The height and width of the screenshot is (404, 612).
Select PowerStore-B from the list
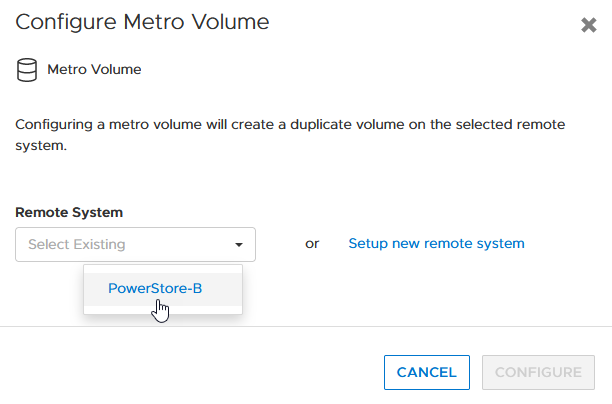pyautogui.click(x=155, y=289)
